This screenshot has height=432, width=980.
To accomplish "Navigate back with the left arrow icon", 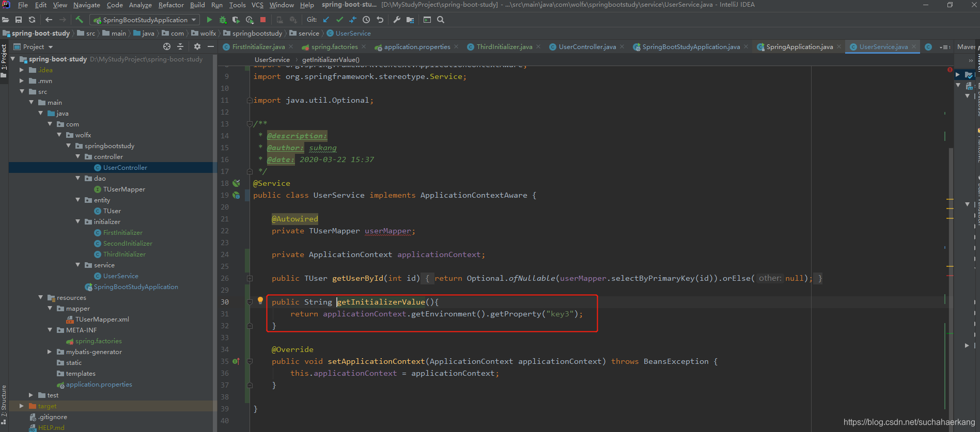I will pos(49,20).
